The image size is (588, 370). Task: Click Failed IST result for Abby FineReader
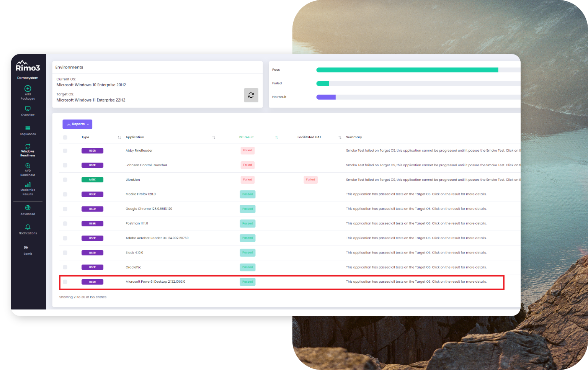coord(248,151)
